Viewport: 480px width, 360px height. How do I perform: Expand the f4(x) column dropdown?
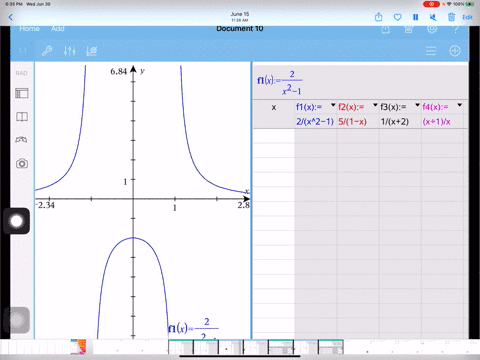(x=460, y=105)
